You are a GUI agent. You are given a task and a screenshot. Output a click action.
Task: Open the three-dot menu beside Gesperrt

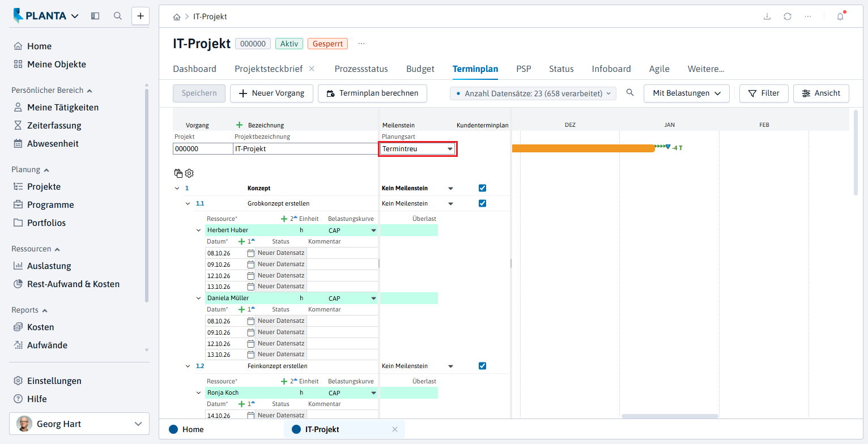pos(361,44)
